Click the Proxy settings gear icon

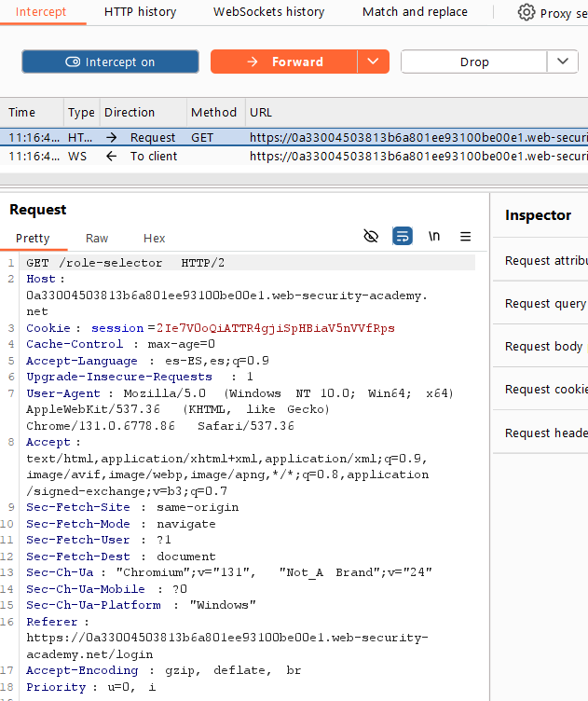click(526, 12)
